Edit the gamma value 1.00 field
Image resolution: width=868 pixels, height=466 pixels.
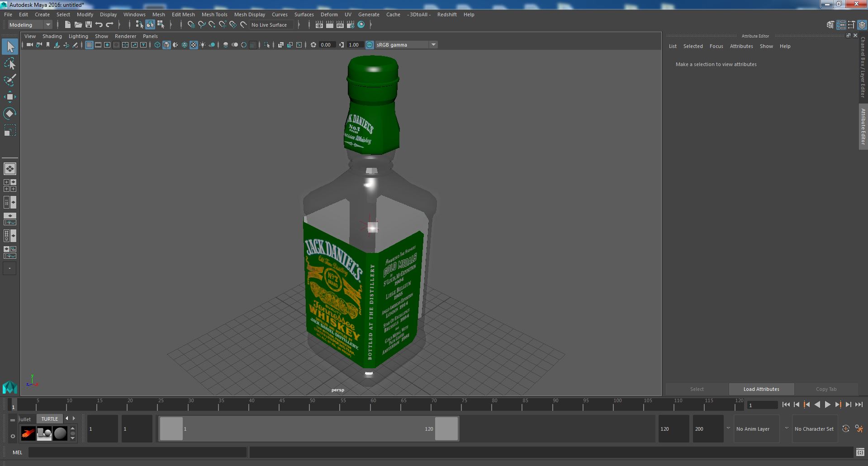[x=354, y=45]
